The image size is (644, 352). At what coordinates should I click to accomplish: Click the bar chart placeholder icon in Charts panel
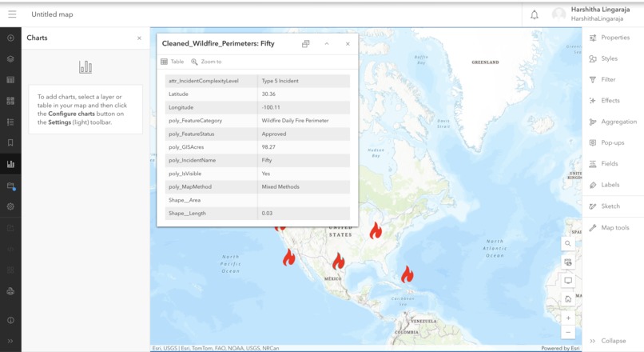tap(85, 67)
